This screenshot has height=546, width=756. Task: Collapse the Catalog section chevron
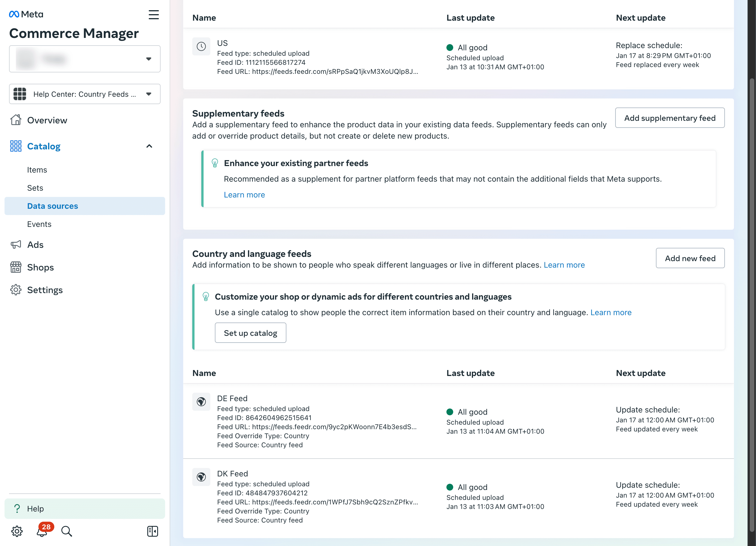pos(149,146)
